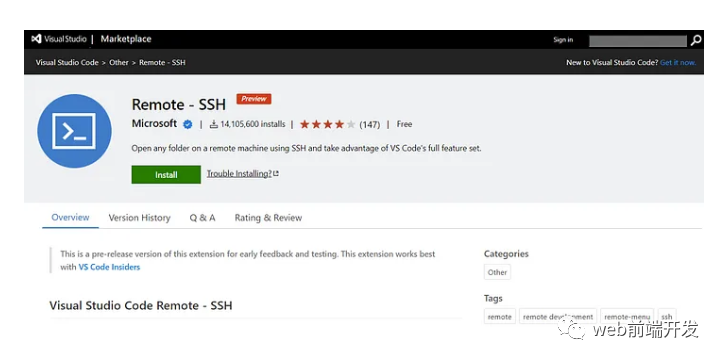Click the remote tag
722x361 pixels.
(500, 317)
